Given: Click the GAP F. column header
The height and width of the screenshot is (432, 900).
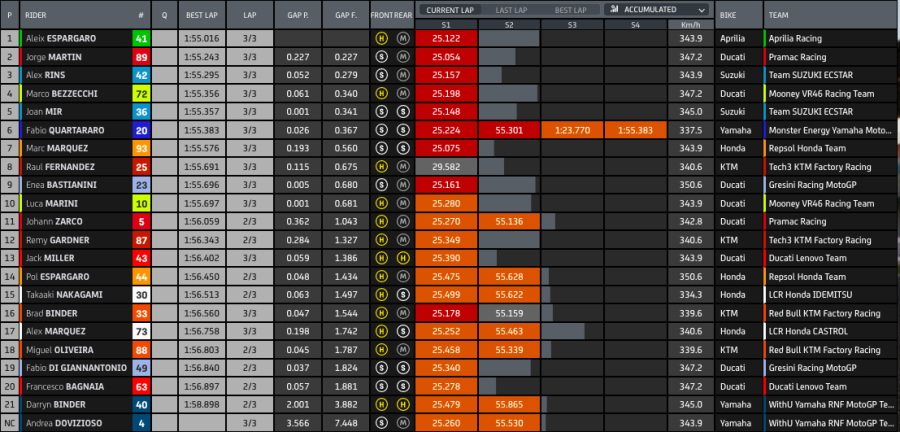Looking at the screenshot, I should (x=346, y=15).
